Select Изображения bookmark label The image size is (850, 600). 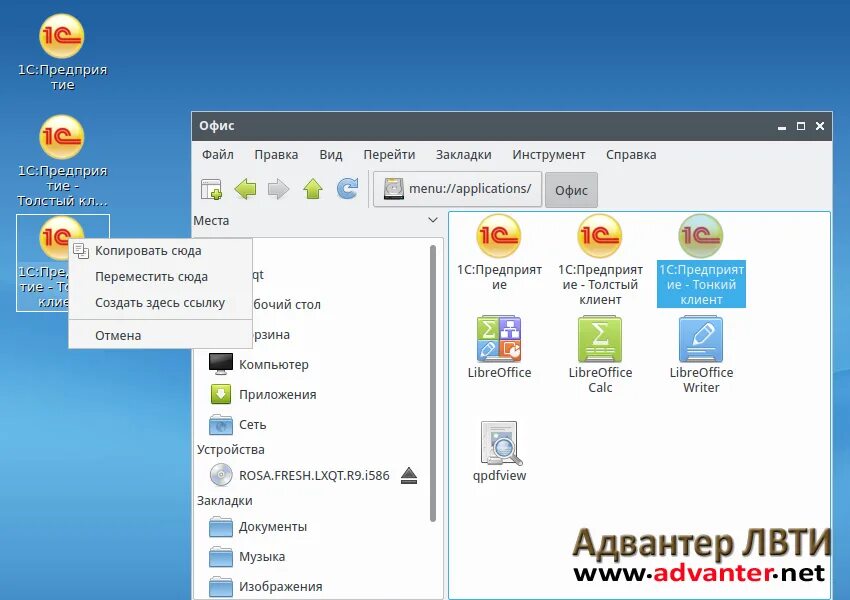click(280, 586)
